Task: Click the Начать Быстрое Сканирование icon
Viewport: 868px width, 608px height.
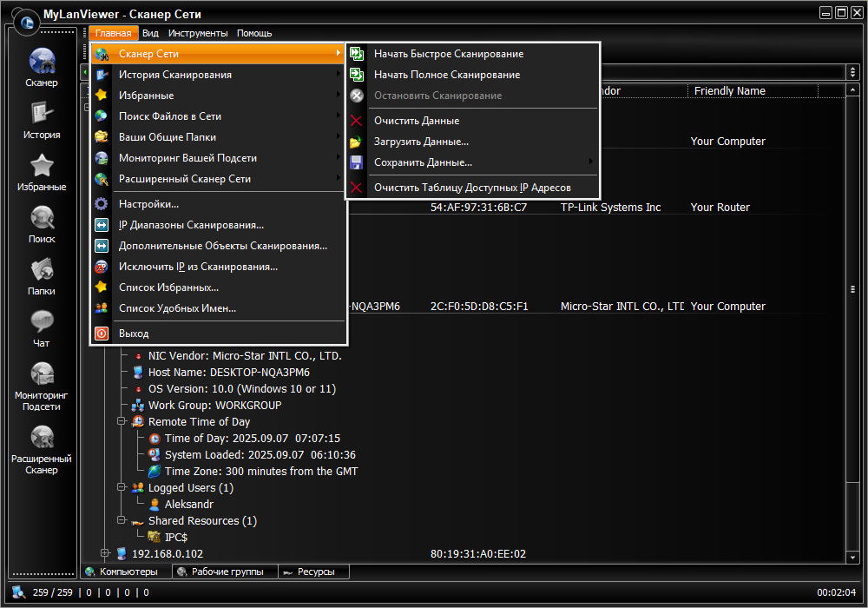Action: click(x=357, y=54)
